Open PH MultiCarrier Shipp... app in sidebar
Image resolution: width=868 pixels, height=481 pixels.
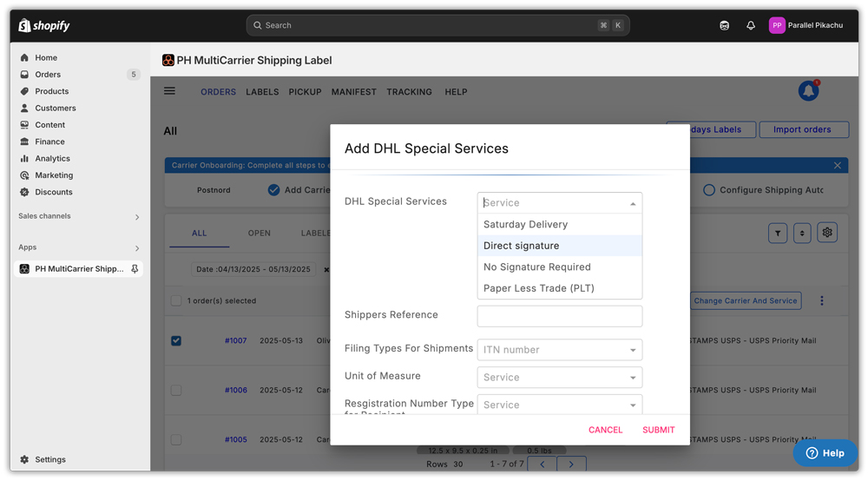[x=79, y=269]
